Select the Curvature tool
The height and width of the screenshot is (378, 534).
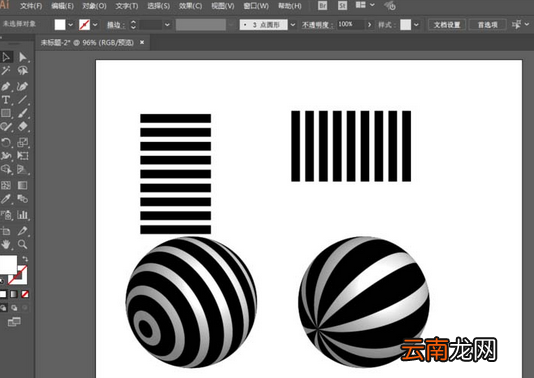coord(22,86)
